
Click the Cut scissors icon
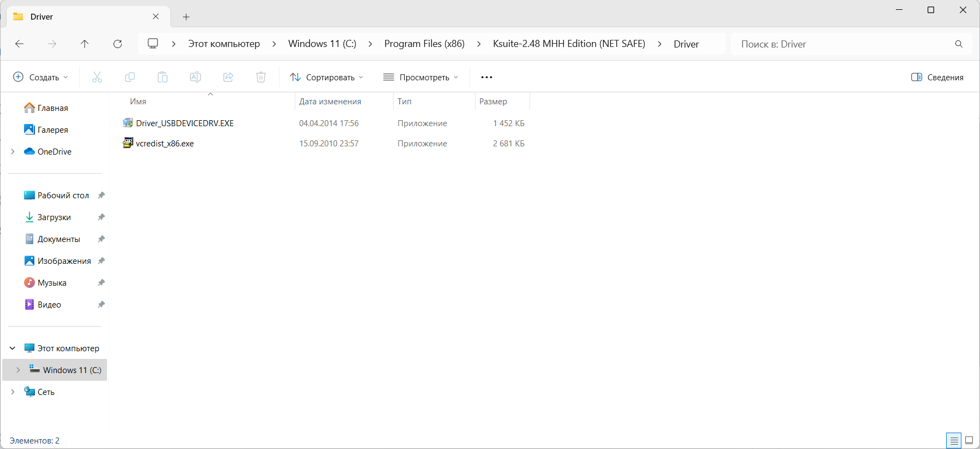[97, 77]
